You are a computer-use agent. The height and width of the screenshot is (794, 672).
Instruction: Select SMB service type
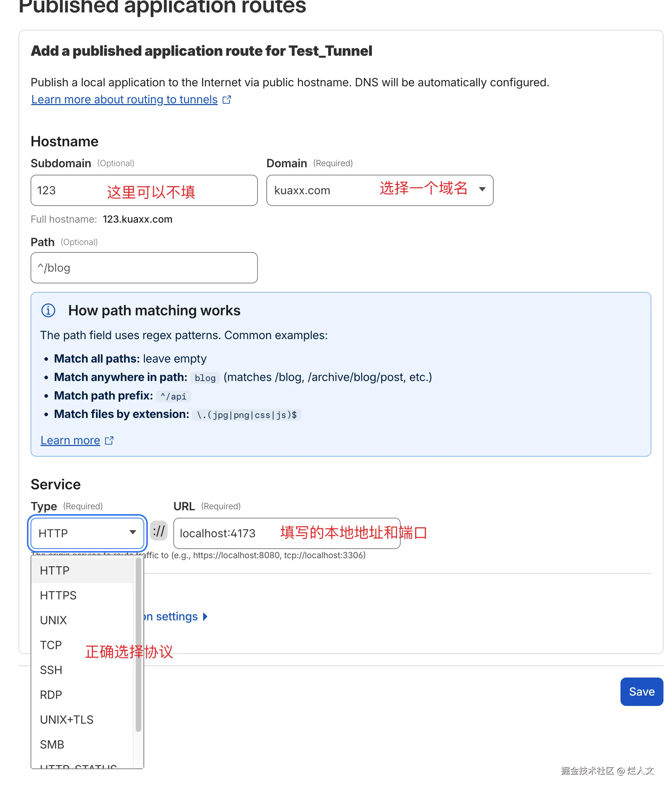point(52,745)
